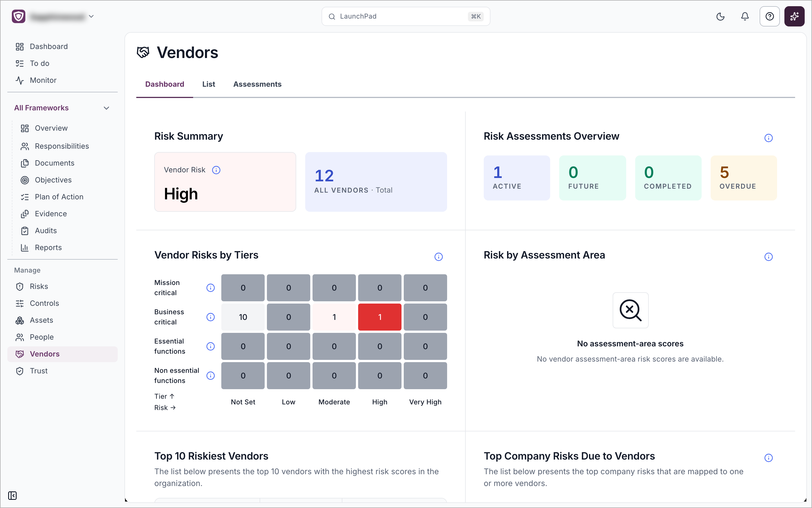The width and height of the screenshot is (812, 508).
Task: Open Assets page
Action: tap(63, 320)
